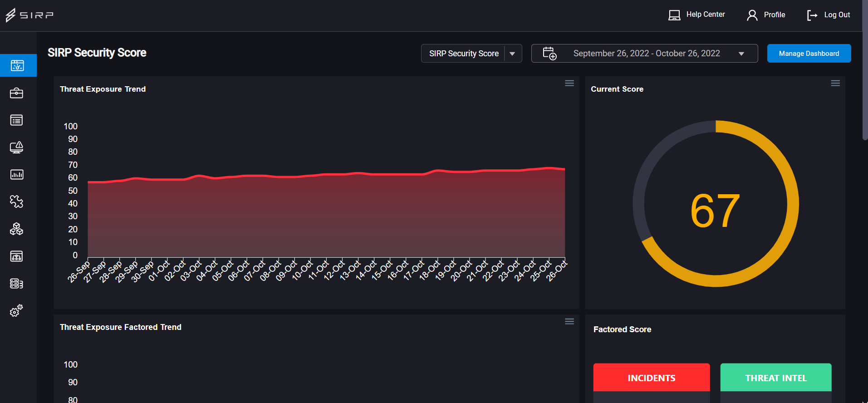The image size is (868, 403).
Task: Click the Threat Exposure Trend title
Action: (103, 89)
